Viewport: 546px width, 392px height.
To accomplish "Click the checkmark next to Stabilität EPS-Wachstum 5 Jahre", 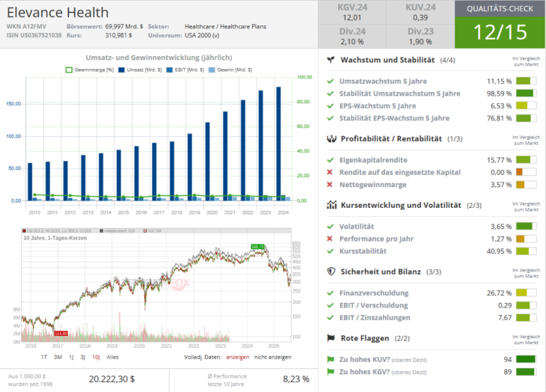I will [x=330, y=118].
